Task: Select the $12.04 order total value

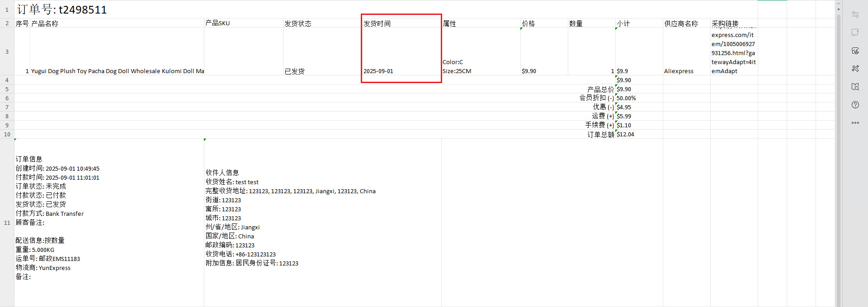Action: [639, 134]
